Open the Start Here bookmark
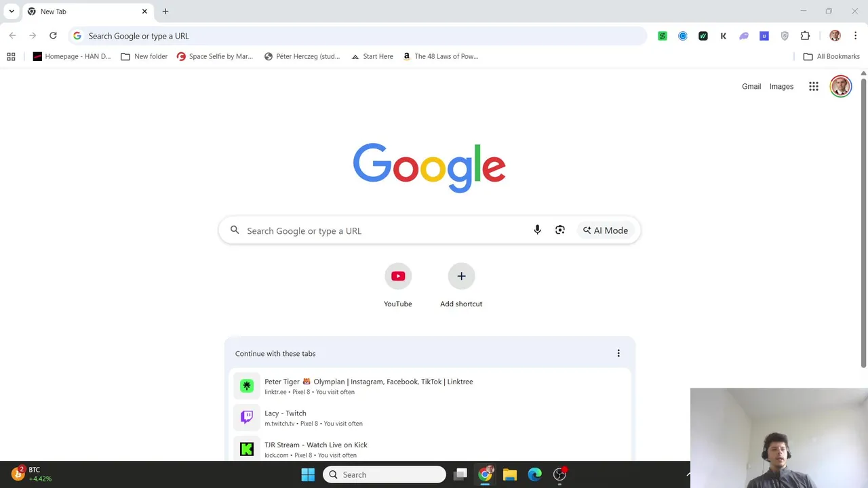Image resolution: width=868 pixels, height=488 pixels. pos(372,57)
